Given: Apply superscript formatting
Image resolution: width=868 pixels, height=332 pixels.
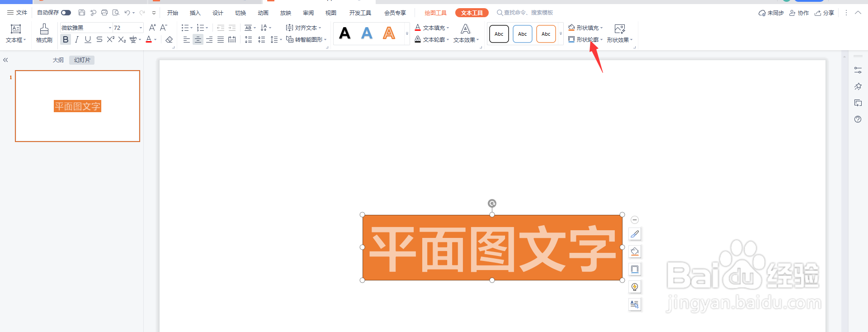Looking at the screenshot, I should pyautogui.click(x=111, y=40).
